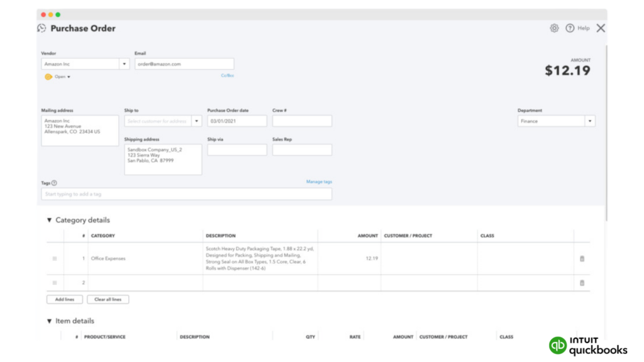Open the Vendor dropdown arrow

[125, 64]
